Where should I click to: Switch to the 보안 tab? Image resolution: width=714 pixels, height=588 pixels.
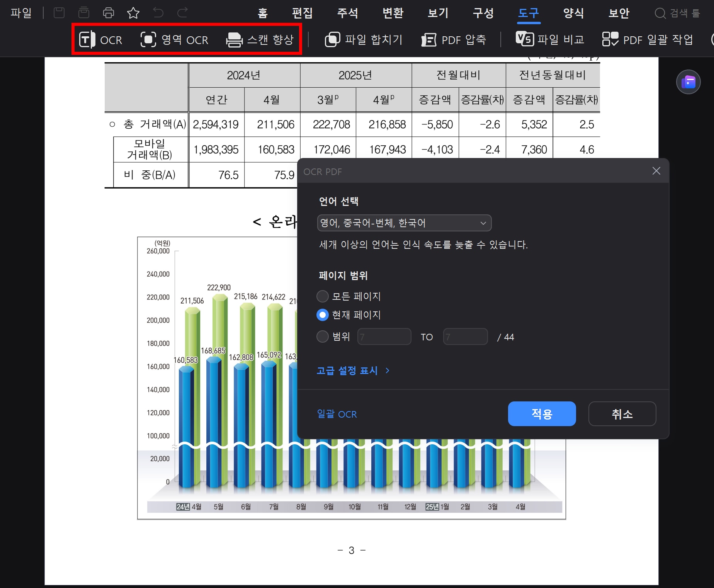[x=619, y=13]
